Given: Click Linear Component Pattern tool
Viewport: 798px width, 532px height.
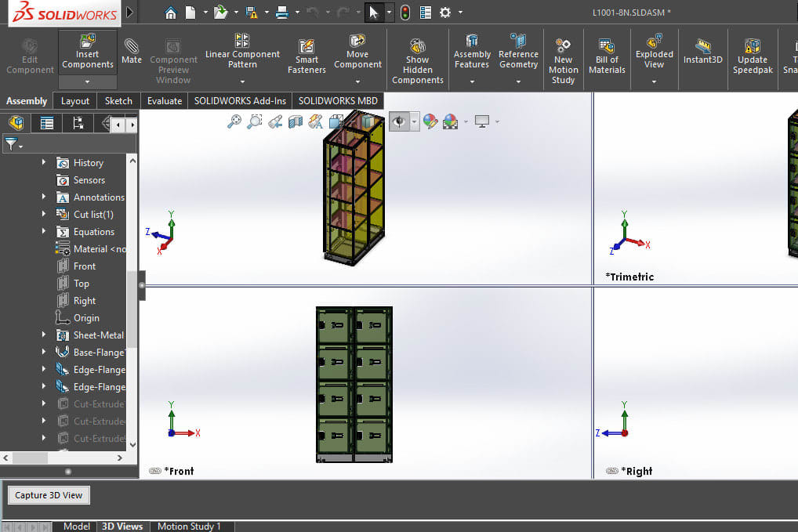Looking at the screenshot, I should [242, 52].
